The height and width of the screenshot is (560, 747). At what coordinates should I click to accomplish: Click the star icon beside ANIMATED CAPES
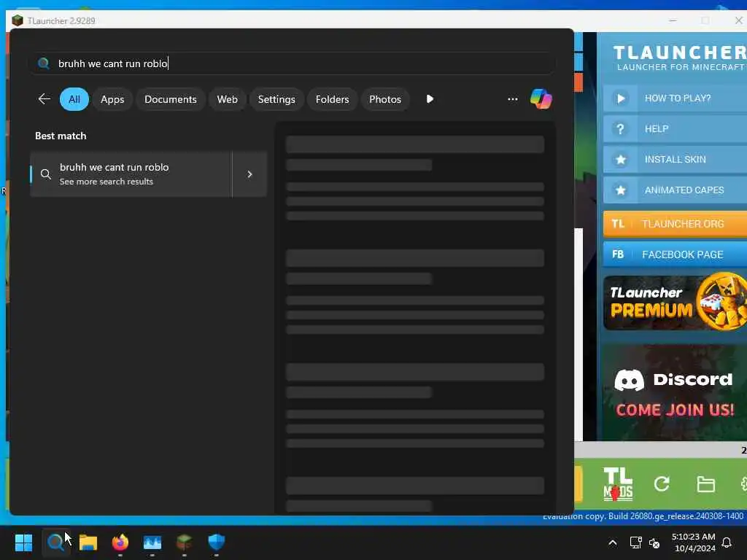[x=620, y=190]
